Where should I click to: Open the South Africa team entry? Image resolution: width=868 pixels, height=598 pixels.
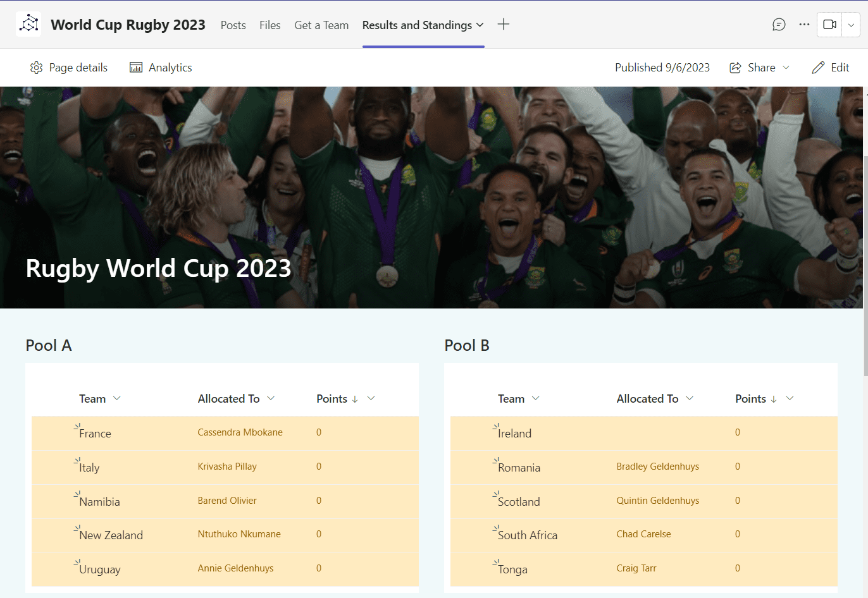[528, 535]
